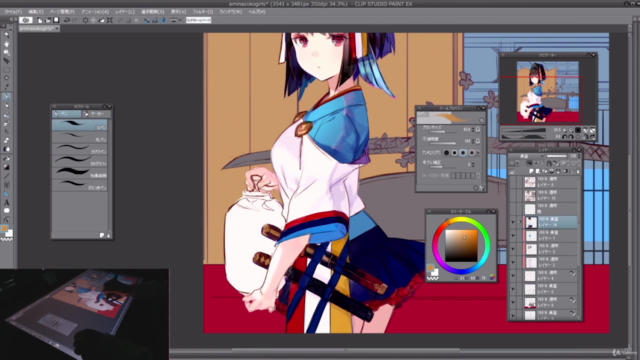The width and height of the screenshot is (640, 360).
Task: Choose 丸ペン brush in Sub Tool list
Action: [80, 137]
